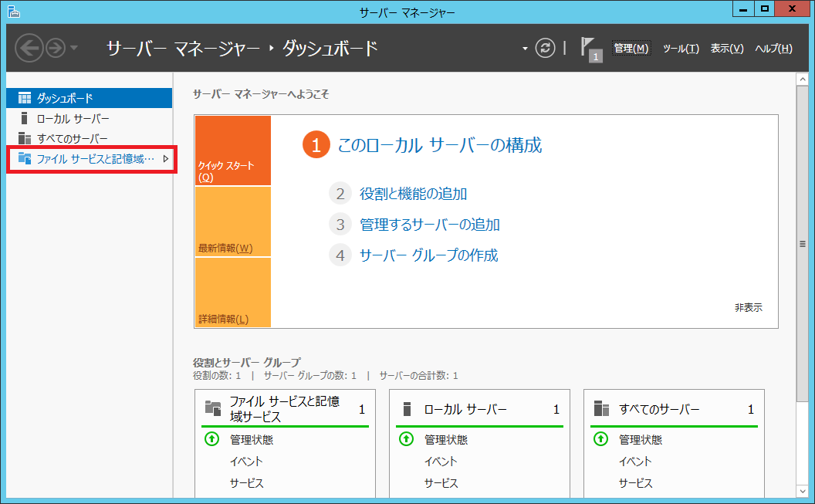Screen dimensions: 815x504
Task: Click the green status icon in ローカル サーバー tile
Action: point(406,439)
